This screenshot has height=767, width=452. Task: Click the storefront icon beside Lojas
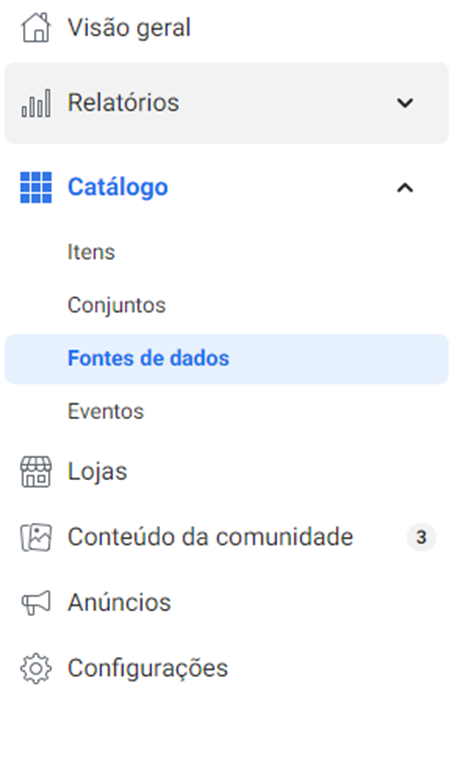click(x=36, y=472)
